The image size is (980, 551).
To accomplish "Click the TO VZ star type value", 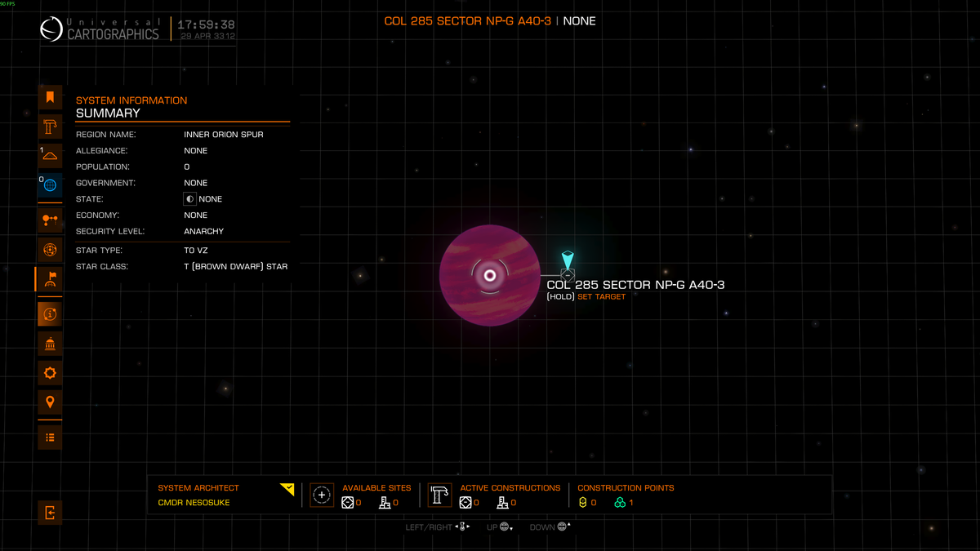I will [x=196, y=251].
